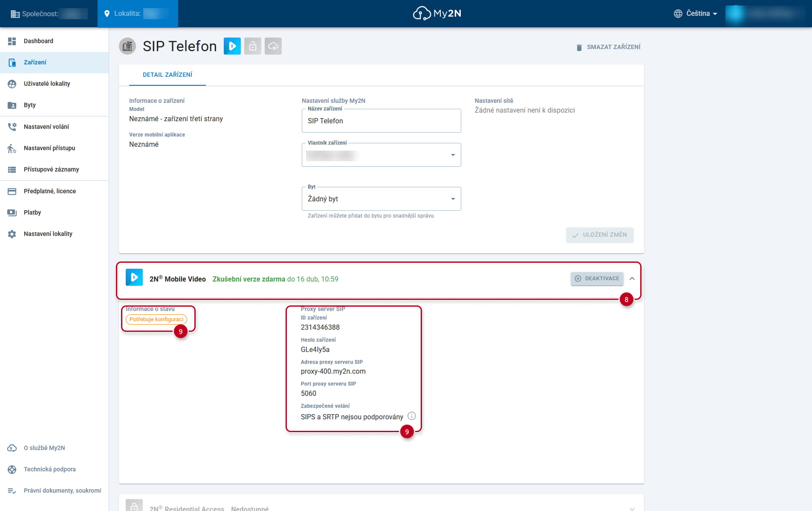Click the Název zařízení input field
This screenshot has height=511, width=812.
[x=381, y=121]
